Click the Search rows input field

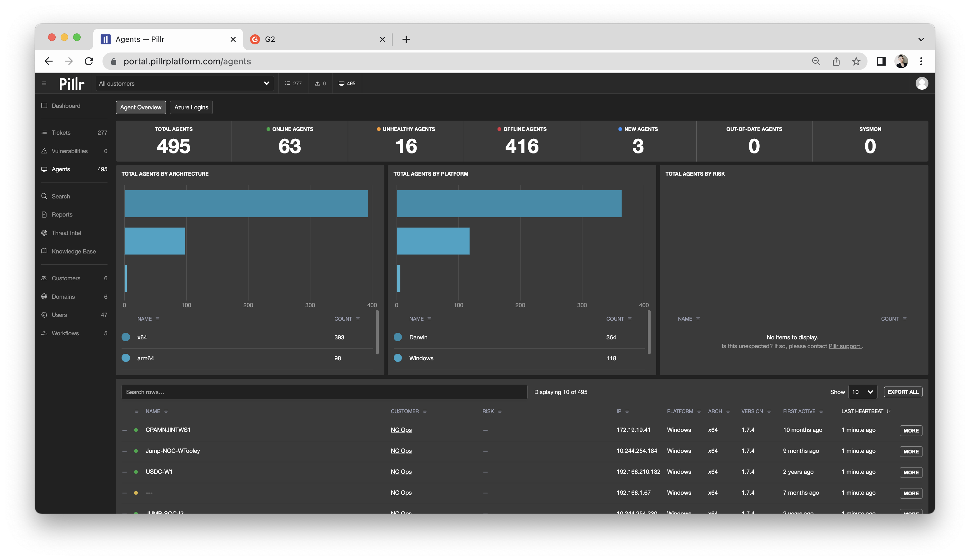pos(324,392)
